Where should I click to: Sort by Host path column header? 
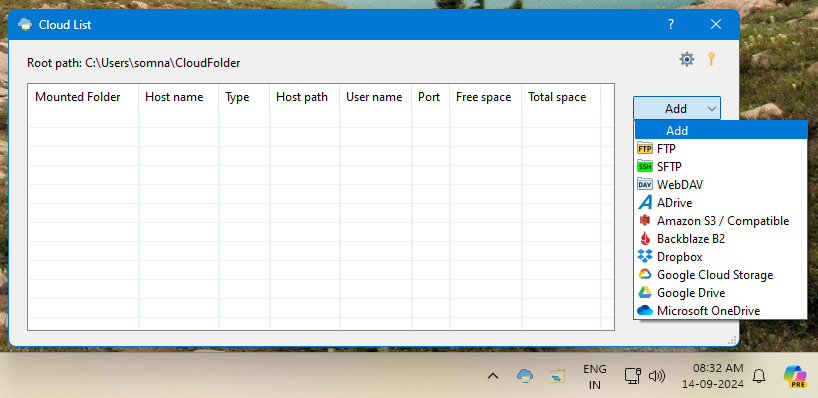click(x=305, y=97)
